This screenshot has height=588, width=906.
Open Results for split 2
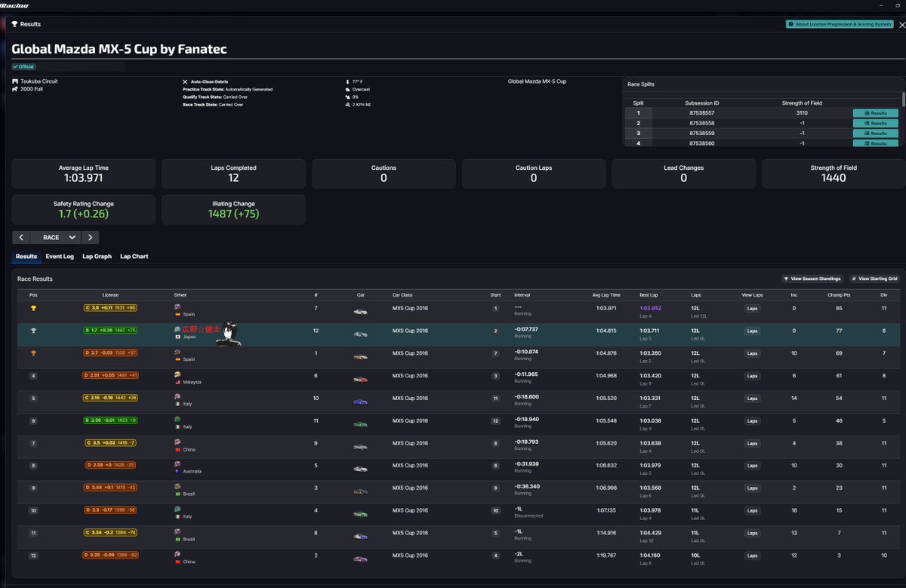875,123
